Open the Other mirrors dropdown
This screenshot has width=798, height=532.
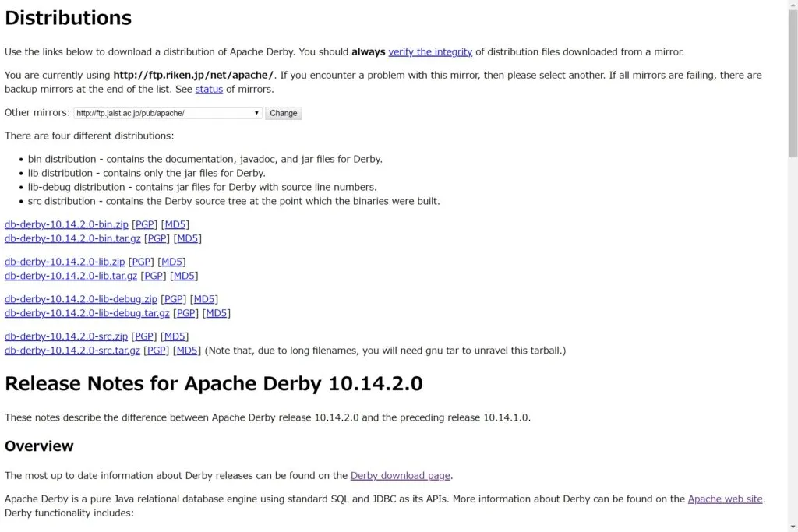(168, 113)
